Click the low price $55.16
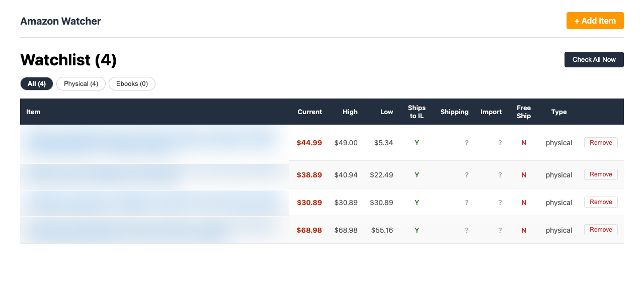The height and width of the screenshot is (290, 644). click(381, 230)
